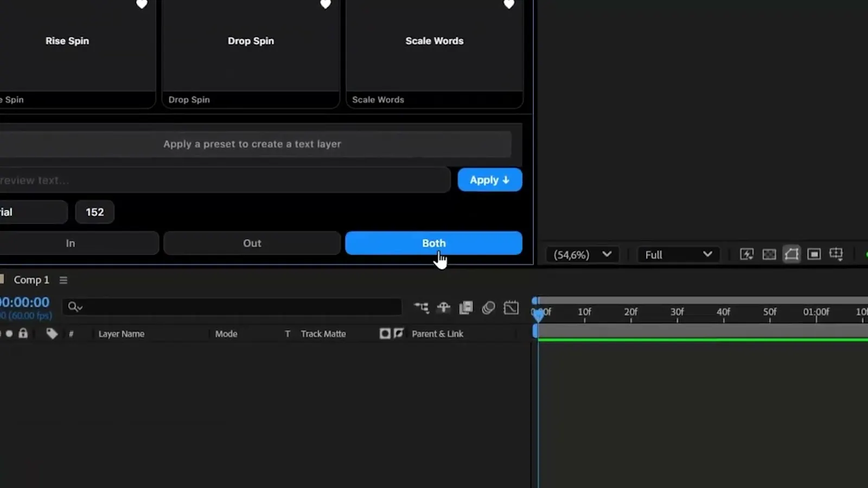The width and height of the screenshot is (868, 488).
Task: Favorite the Scale Words preset heart
Action: (509, 4)
